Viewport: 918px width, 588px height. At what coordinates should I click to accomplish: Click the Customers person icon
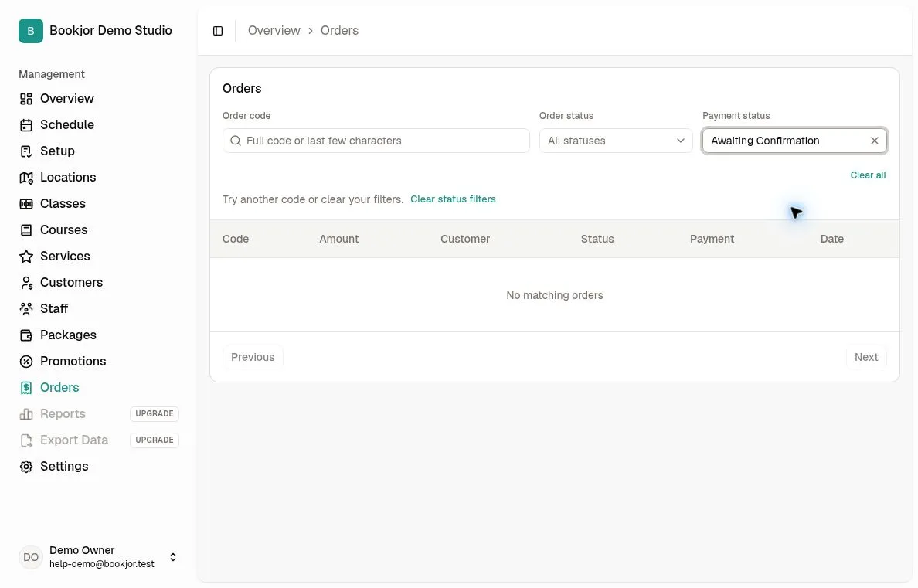pos(26,283)
